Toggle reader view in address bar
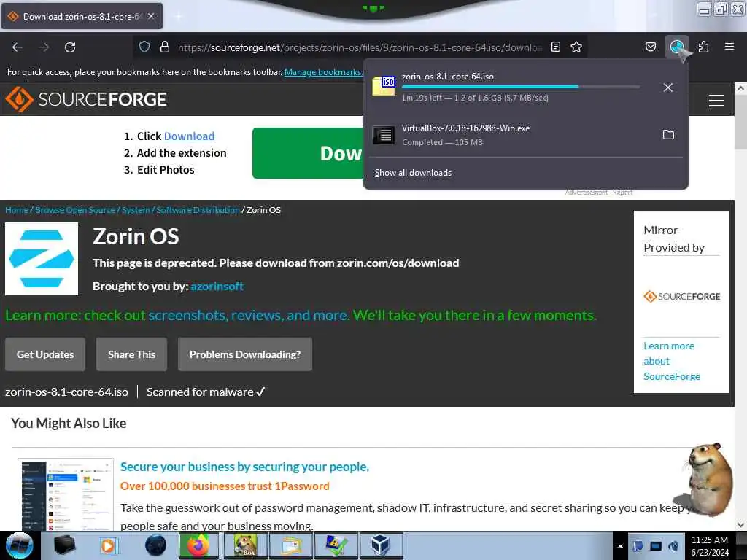This screenshot has width=747, height=560. click(x=555, y=47)
